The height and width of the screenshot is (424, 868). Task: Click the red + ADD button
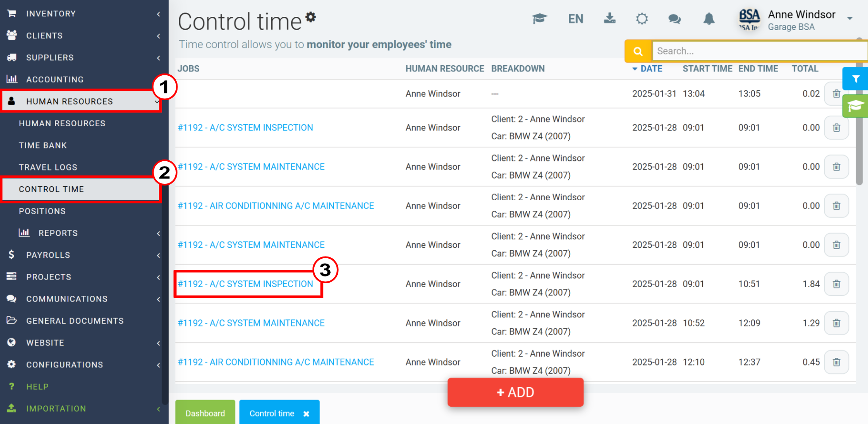(x=515, y=392)
